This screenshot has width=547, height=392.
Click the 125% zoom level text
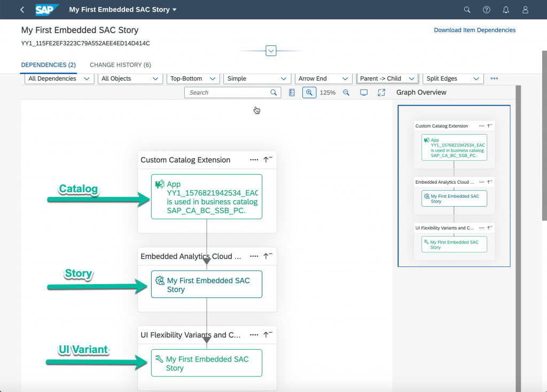coord(327,92)
